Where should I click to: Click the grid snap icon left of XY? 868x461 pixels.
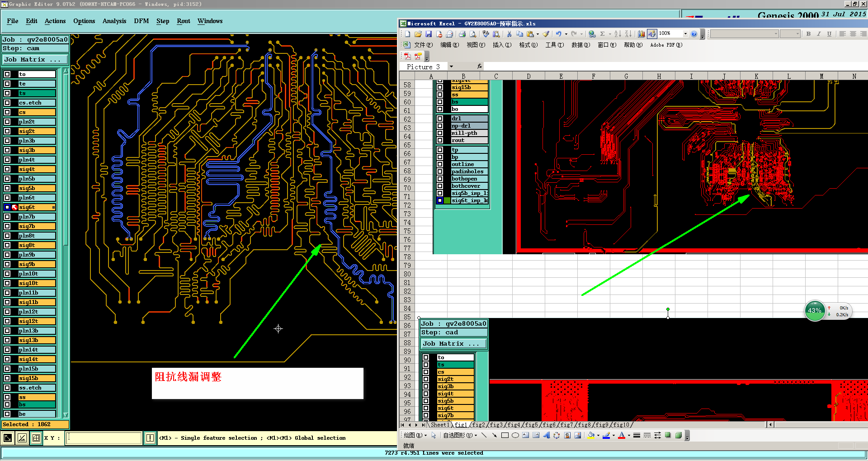pyautogui.click(x=36, y=438)
